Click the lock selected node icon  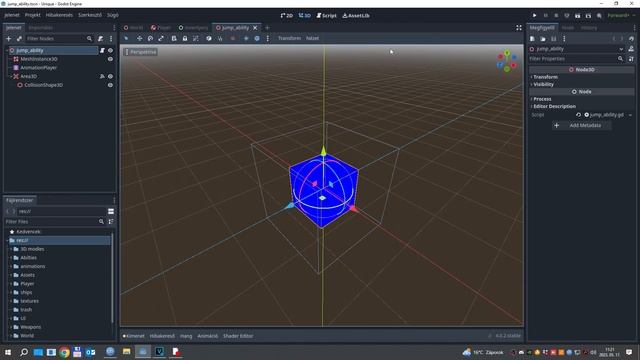click(185, 38)
